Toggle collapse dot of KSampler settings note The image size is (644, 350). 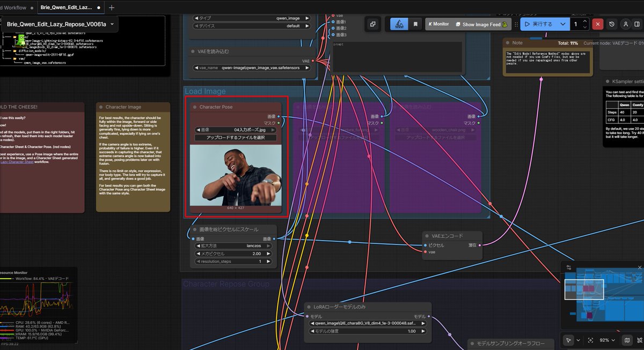pos(607,81)
